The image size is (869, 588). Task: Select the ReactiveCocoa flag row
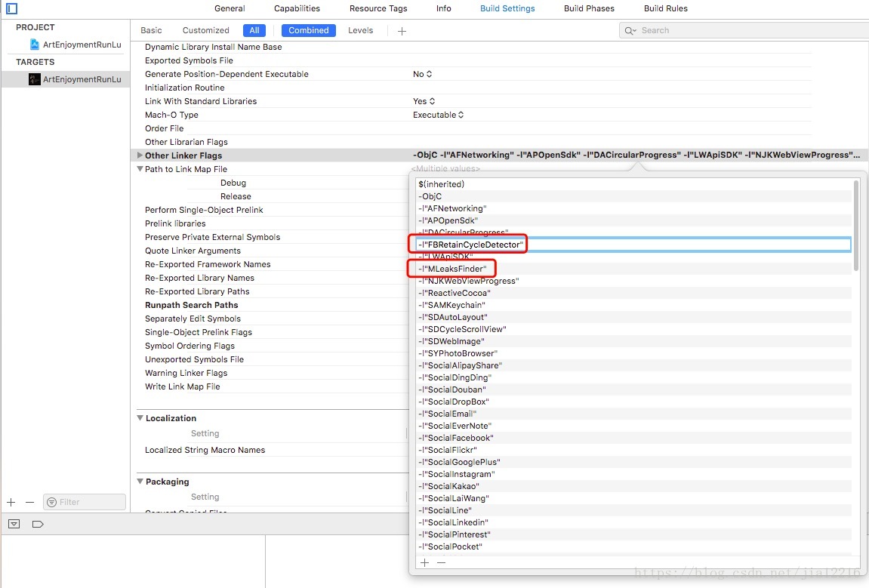[x=633, y=293]
